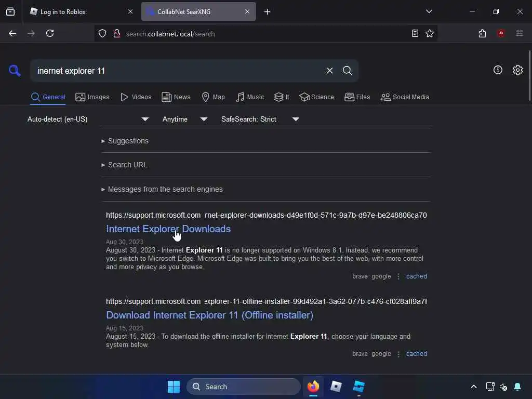Click the muted volume tray icon

pyautogui.click(x=503, y=387)
